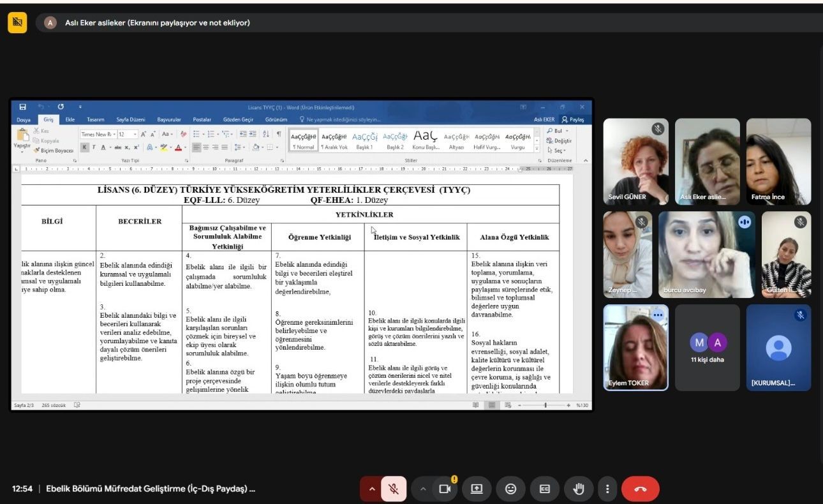Click the Bold (K) icon in the Word ribbon

85,147
